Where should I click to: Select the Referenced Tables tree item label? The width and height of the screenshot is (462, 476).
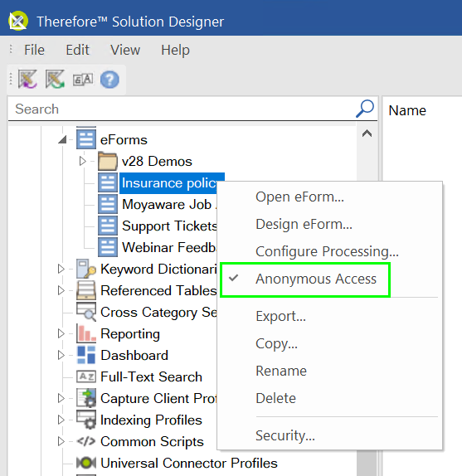coord(158,291)
